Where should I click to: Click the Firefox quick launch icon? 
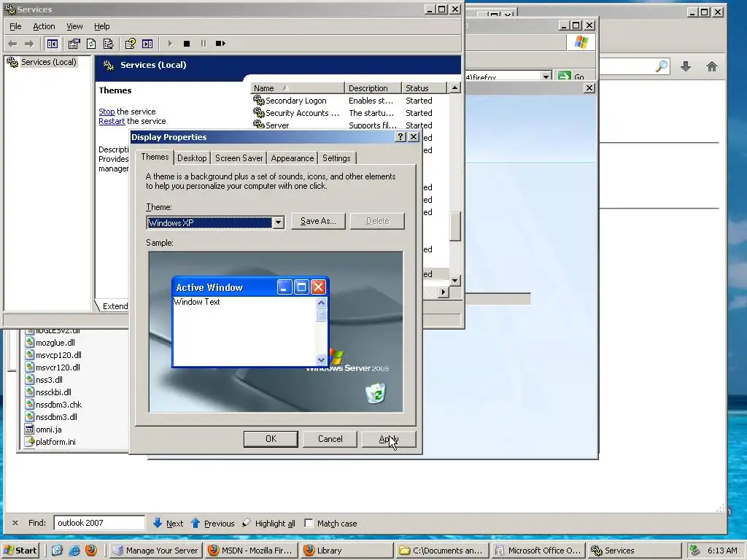[x=91, y=551]
